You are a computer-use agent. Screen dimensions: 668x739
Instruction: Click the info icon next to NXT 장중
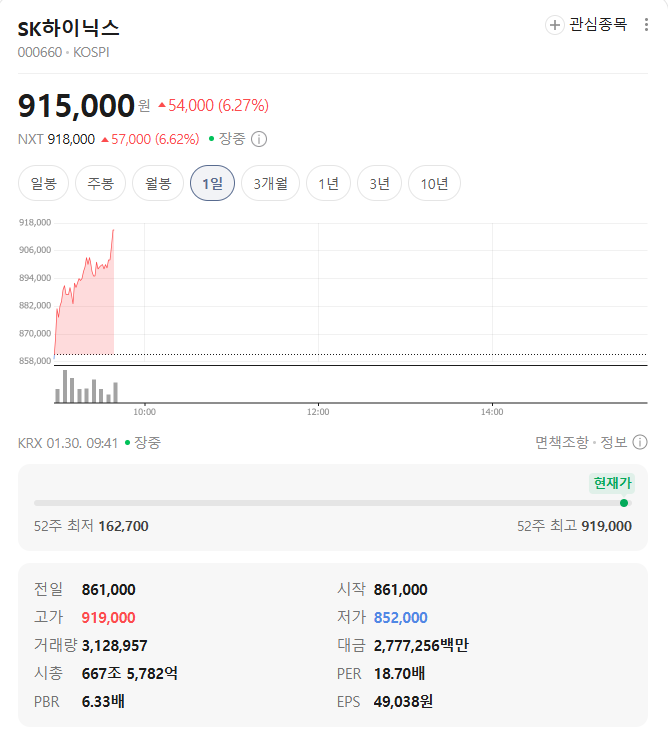tap(258, 139)
